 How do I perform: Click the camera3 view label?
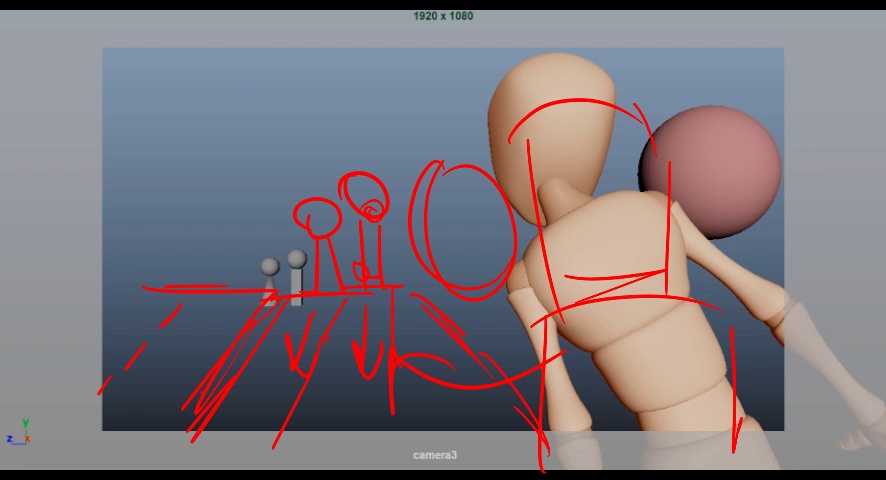(x=435, y=455)
